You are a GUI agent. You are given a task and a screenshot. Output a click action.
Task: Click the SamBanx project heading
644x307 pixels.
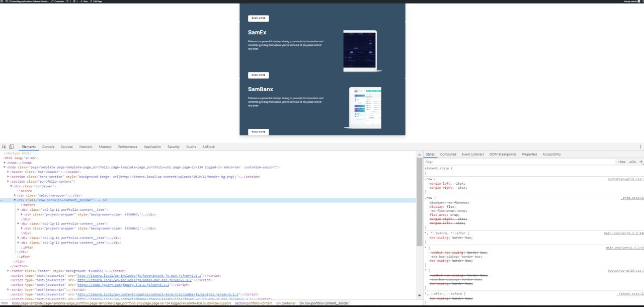[261, 89]
